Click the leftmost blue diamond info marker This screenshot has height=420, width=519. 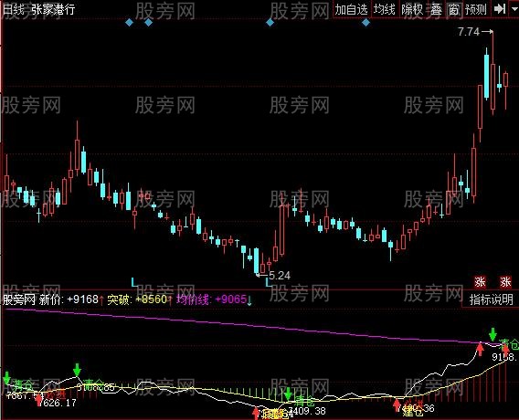129,23
